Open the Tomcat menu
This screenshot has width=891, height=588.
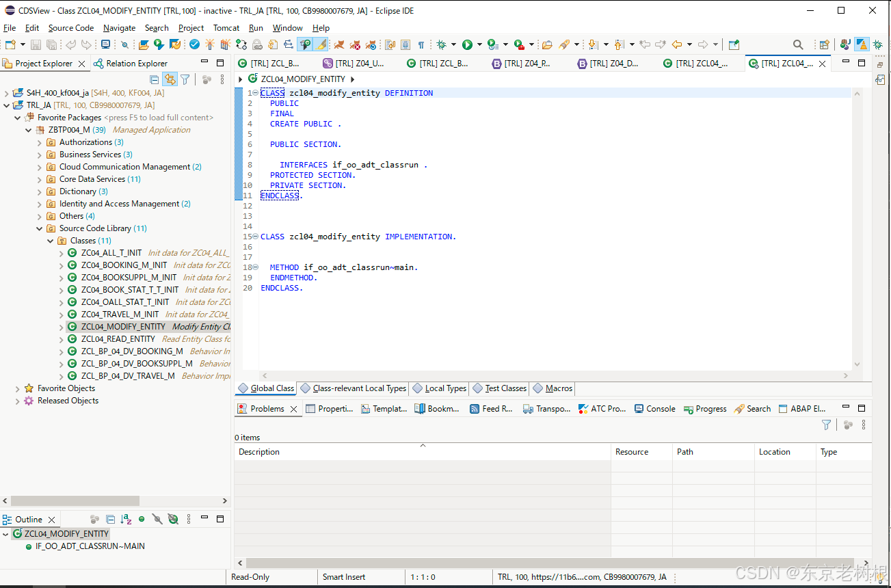(226, 28)
